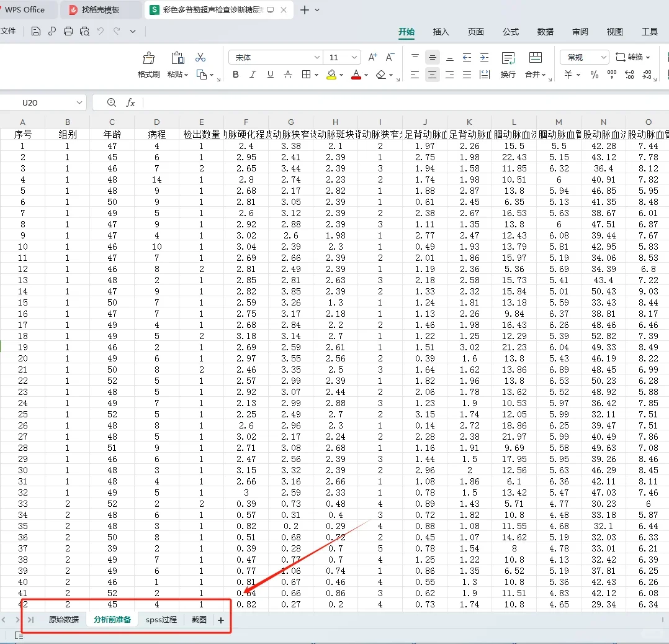This screenshot has height=644, width=669.
Task: Open the 截图 sheet tab
Action: point(199,620)
